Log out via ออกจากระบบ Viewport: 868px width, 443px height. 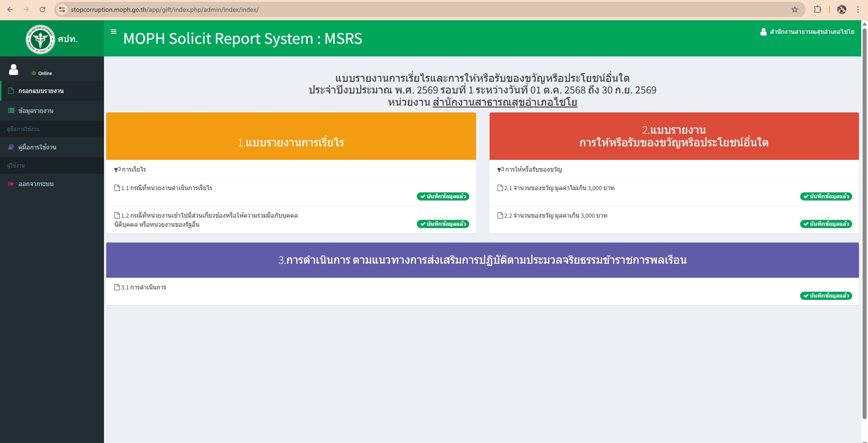coord(36,184)
